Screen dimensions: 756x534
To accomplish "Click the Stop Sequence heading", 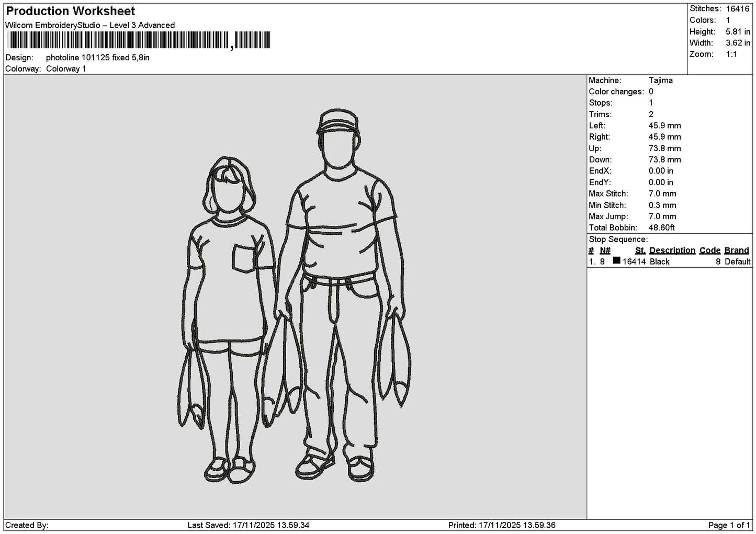I will (618, 240).
